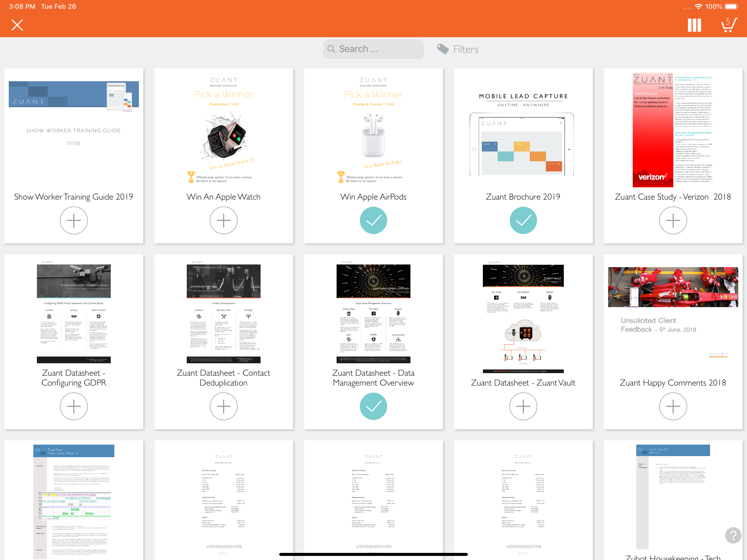Image resolution: width=747 pixels, height=560 pixels.
Task: Close the document library with the X icon
Action: point(17,25)
